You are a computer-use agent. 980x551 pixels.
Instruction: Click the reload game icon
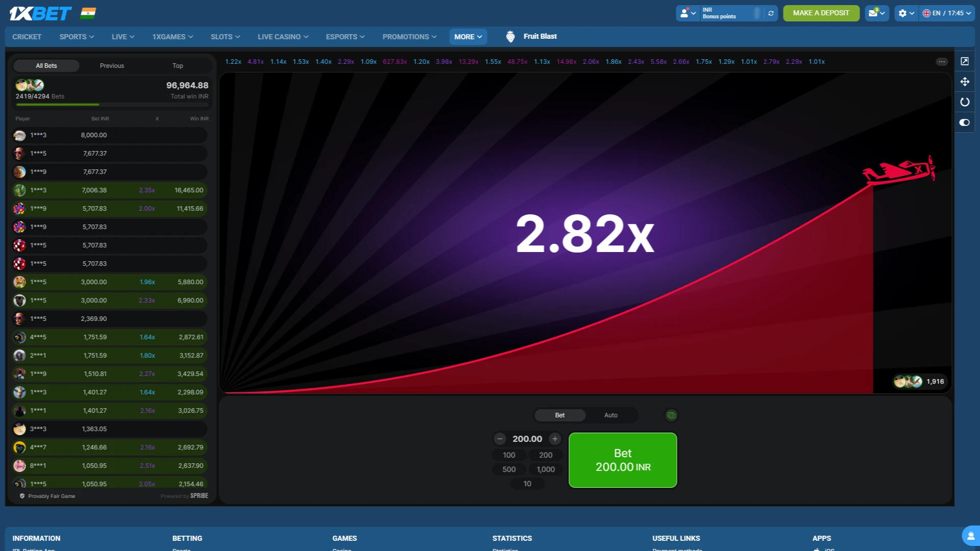pyautogui.click(x=965, y=102)
